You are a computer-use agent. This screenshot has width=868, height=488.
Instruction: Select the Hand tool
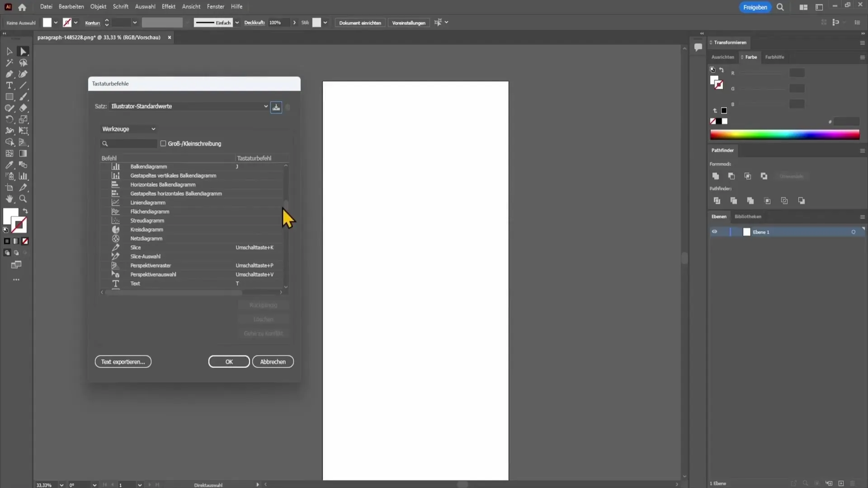(x=9, y=199)
